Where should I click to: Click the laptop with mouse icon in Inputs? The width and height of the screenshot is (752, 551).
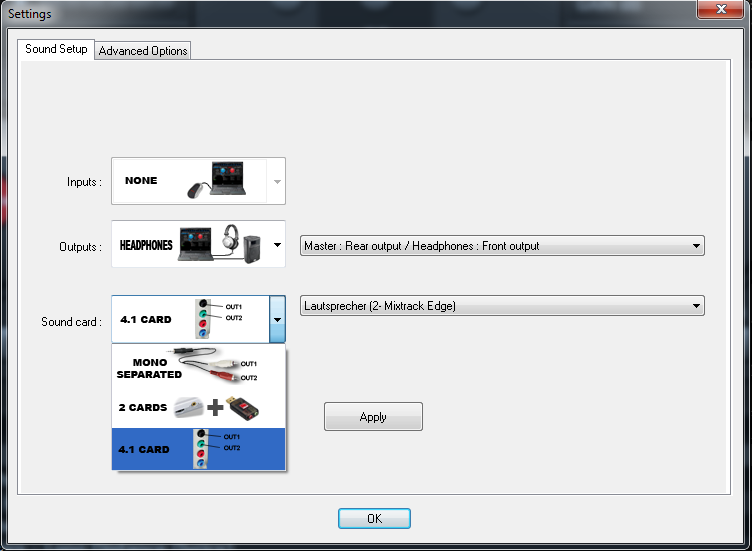tap(216, 180)
